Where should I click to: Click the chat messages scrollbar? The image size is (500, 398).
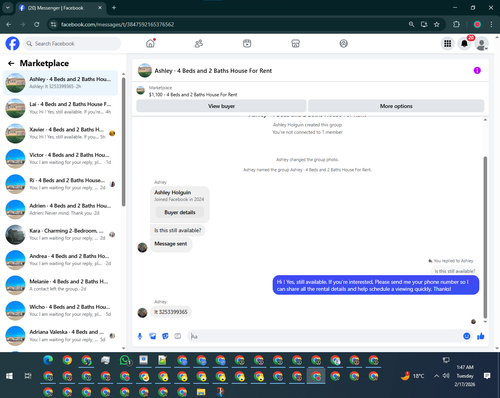[x=485, y=237]
